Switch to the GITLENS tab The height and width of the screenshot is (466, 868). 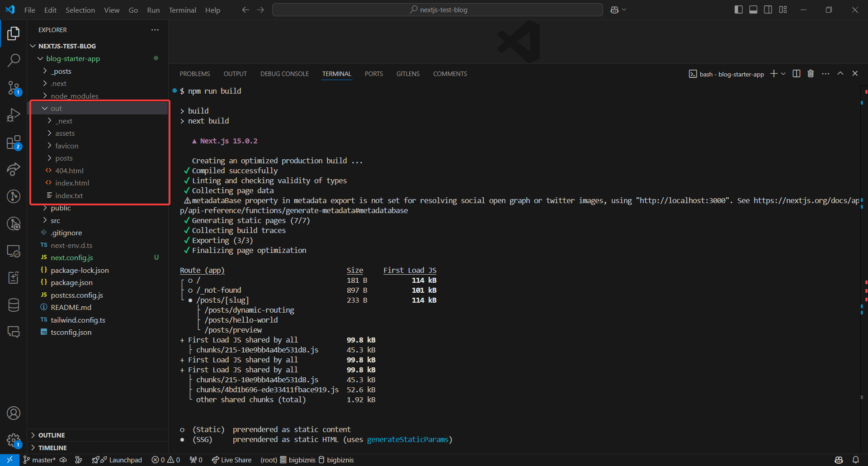408,74
